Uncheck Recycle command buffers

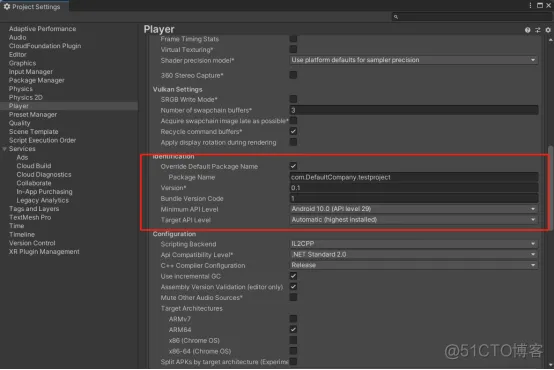(x=293, y=131)
